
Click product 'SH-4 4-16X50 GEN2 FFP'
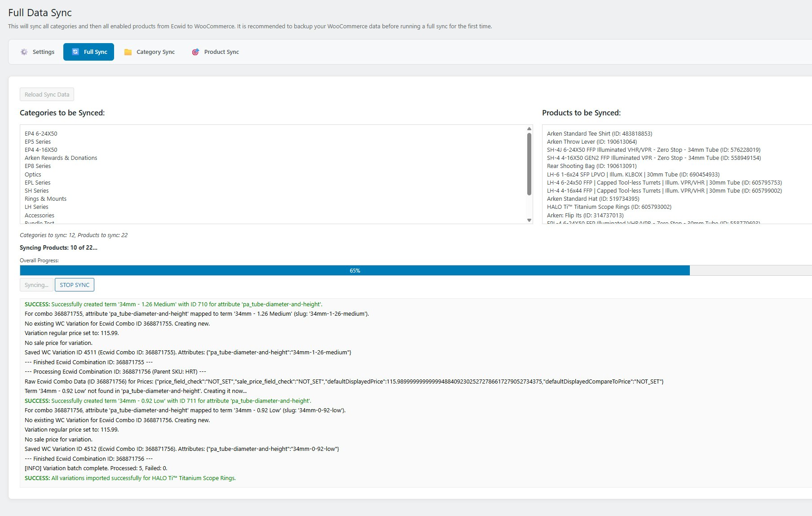pyautogui.click(x=654, y=158)
